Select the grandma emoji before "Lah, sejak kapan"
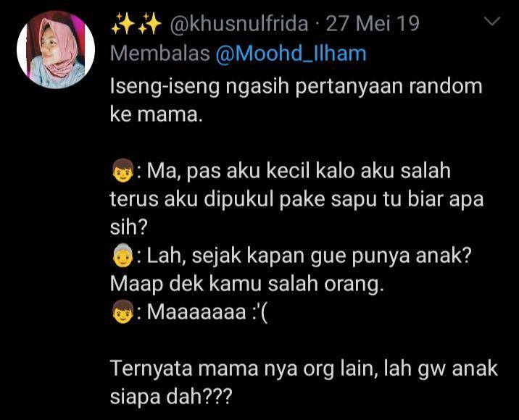 click(x=123, y=256)
